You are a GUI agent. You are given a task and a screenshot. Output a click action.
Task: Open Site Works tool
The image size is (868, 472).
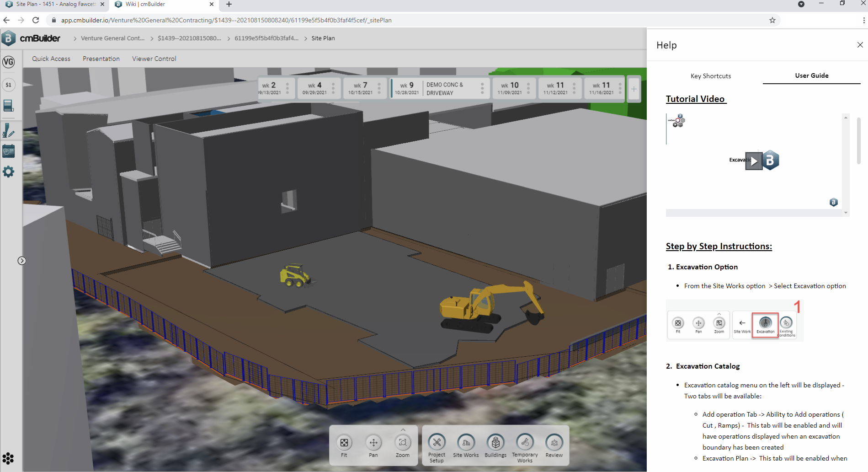coord(466,445)
